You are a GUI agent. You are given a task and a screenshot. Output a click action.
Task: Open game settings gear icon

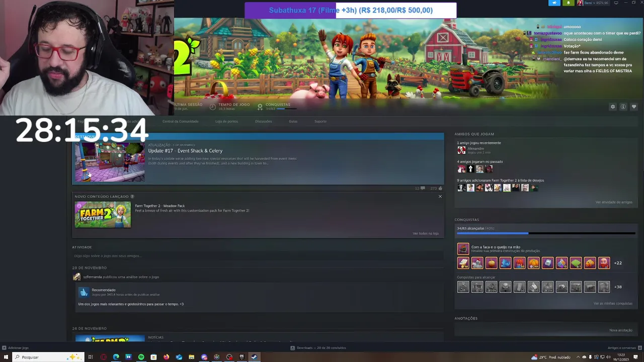tap(613, 107)
